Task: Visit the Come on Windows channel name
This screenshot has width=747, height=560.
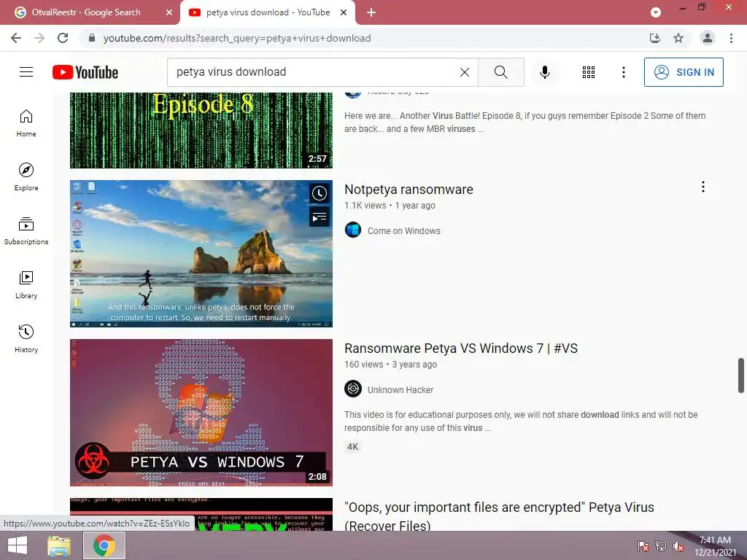Action: (404, 231)
